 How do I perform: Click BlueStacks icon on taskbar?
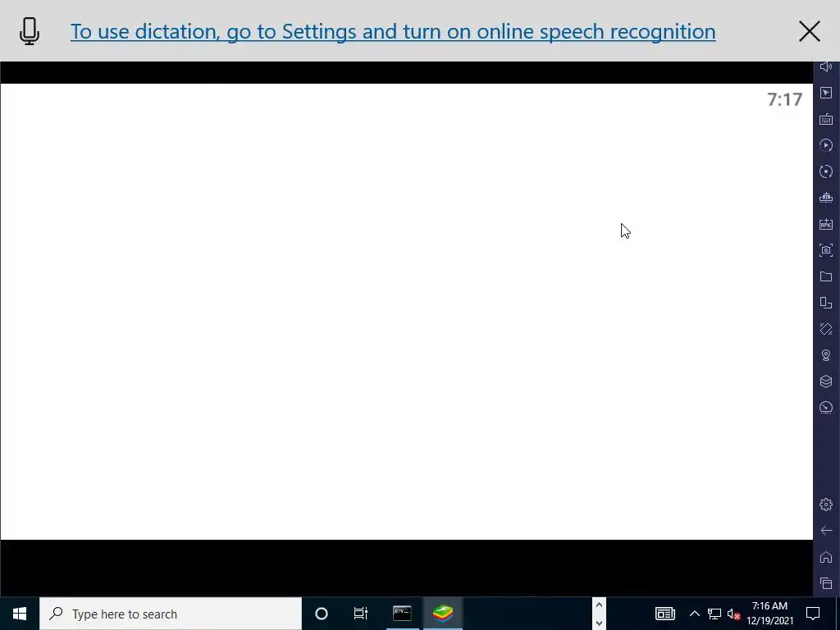point(443,614)
